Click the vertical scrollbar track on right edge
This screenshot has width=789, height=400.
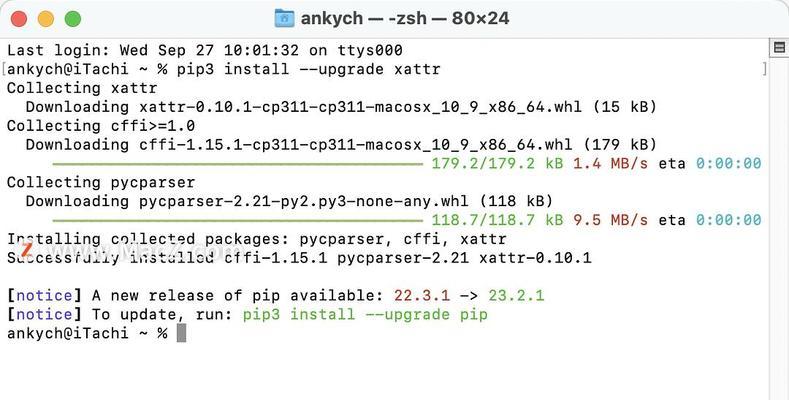(779, 226)
